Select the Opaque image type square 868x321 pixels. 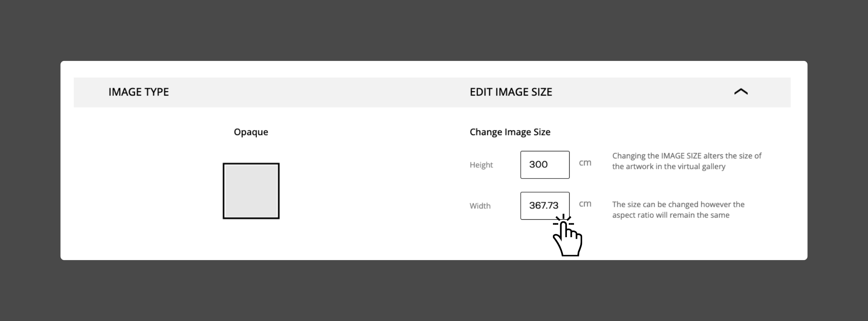point(251,191)
